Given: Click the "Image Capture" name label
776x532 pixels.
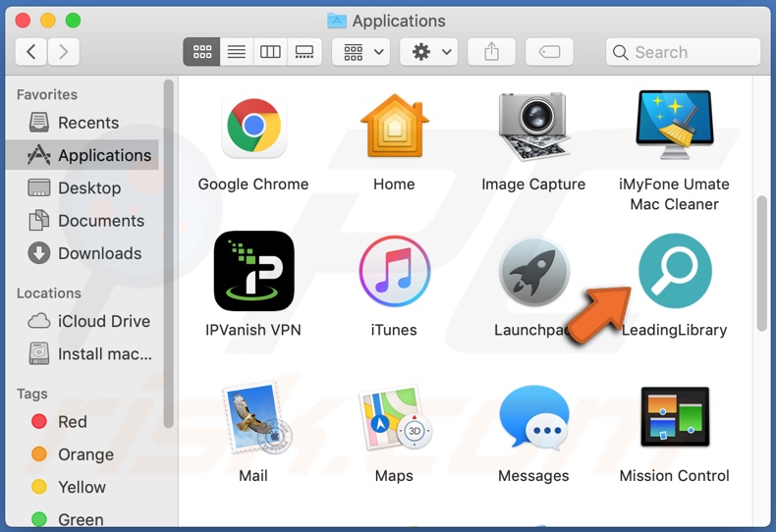Looking at the screenshot, I should (x=533, y=184).
